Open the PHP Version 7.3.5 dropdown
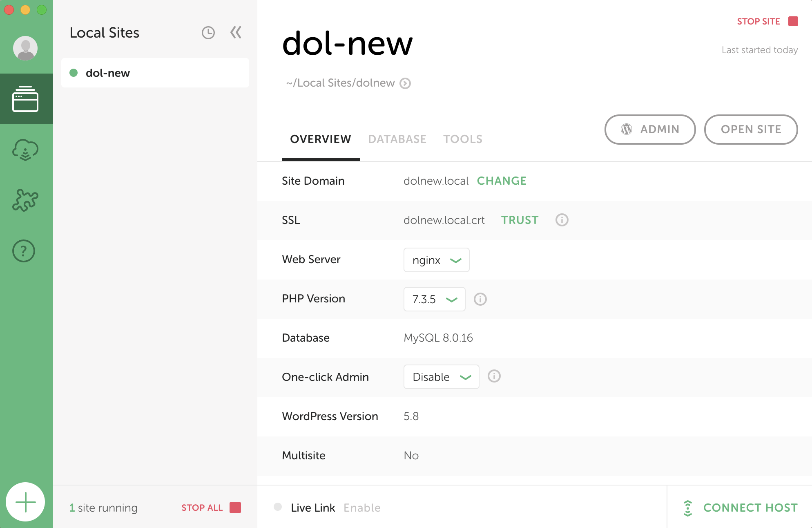This screenshot has width=812, height=528. click(434, 299)
